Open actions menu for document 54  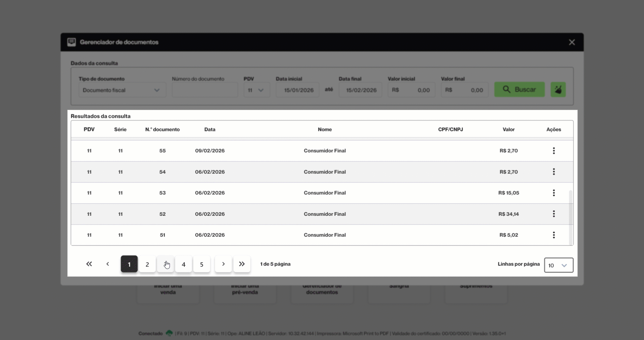[x=553, y=172]
